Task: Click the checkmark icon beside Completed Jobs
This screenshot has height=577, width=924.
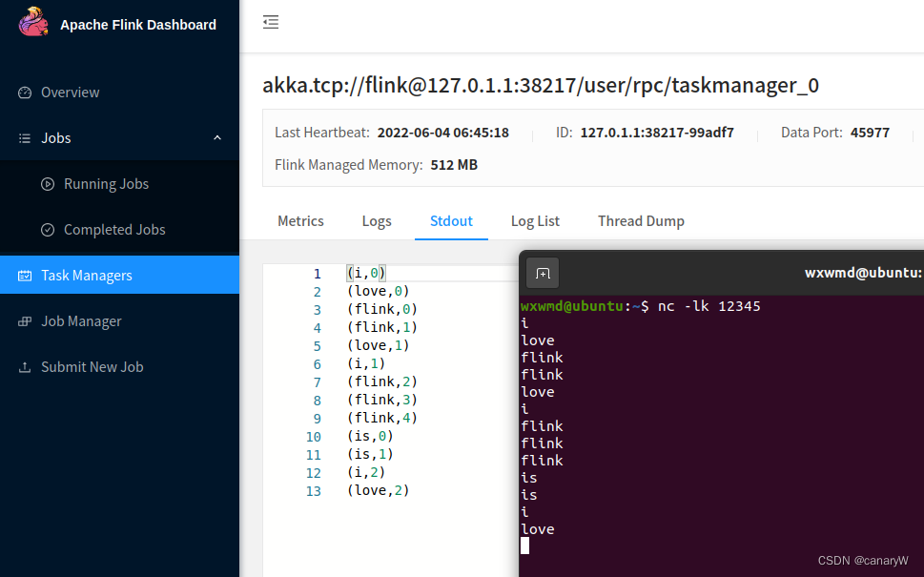Action: tap(47, 229)
